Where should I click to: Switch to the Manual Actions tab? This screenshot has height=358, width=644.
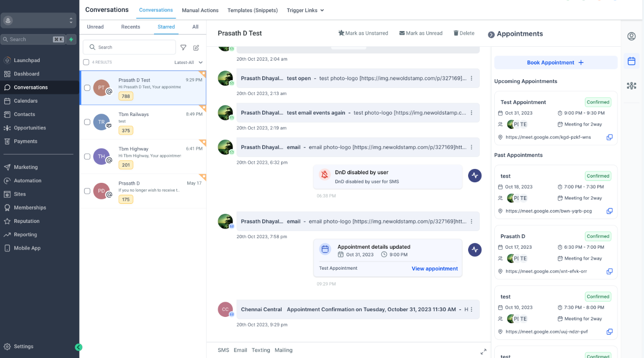coord(200,11)
